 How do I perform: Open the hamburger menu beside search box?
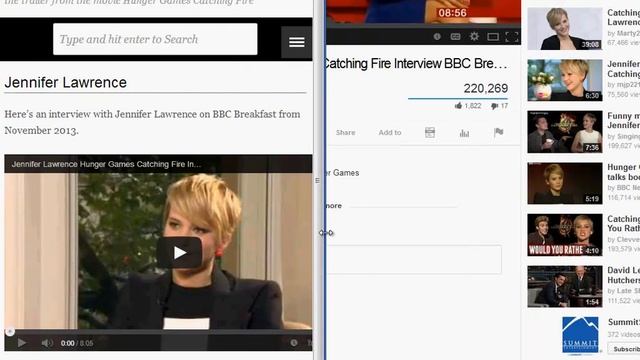tap(297, 42)
